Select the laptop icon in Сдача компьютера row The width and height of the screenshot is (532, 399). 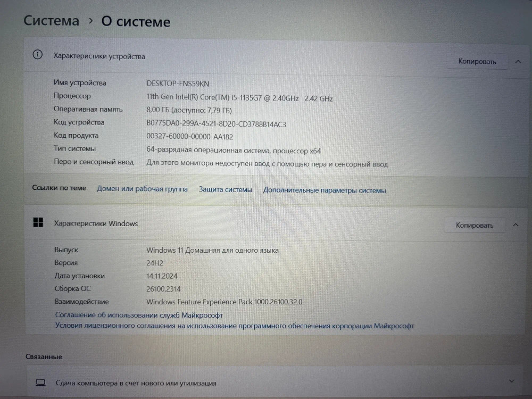pos(39,382)
